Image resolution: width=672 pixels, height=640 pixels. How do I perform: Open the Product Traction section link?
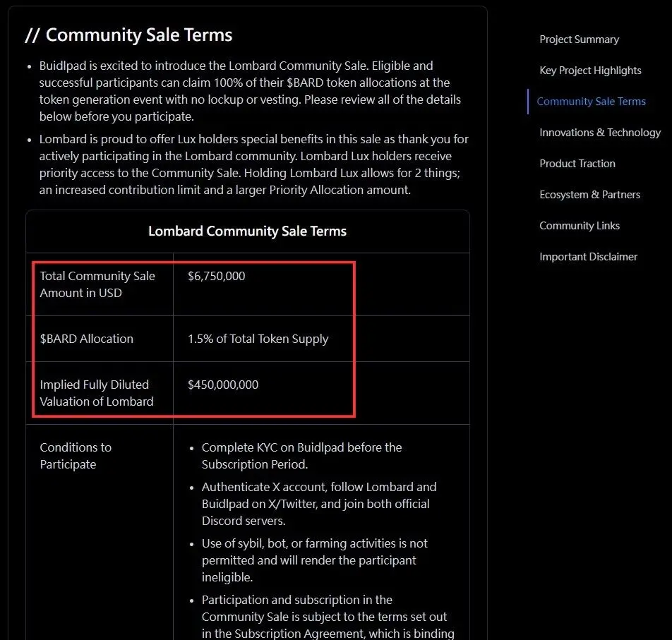click(x=577, y=164)
